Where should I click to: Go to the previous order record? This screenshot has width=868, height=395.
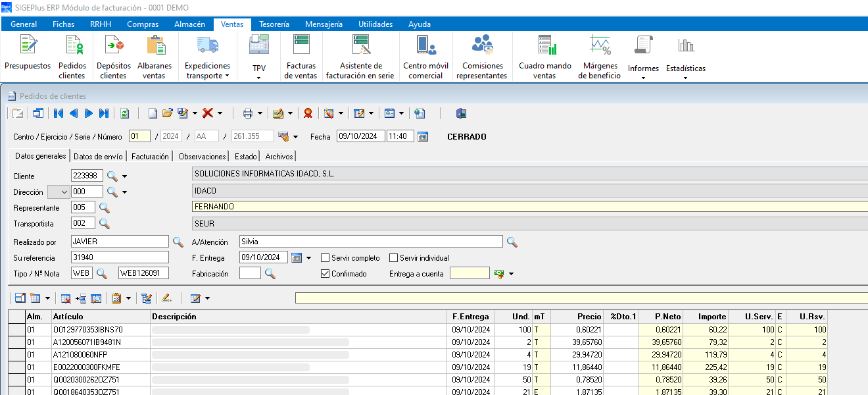pos(74,113)
